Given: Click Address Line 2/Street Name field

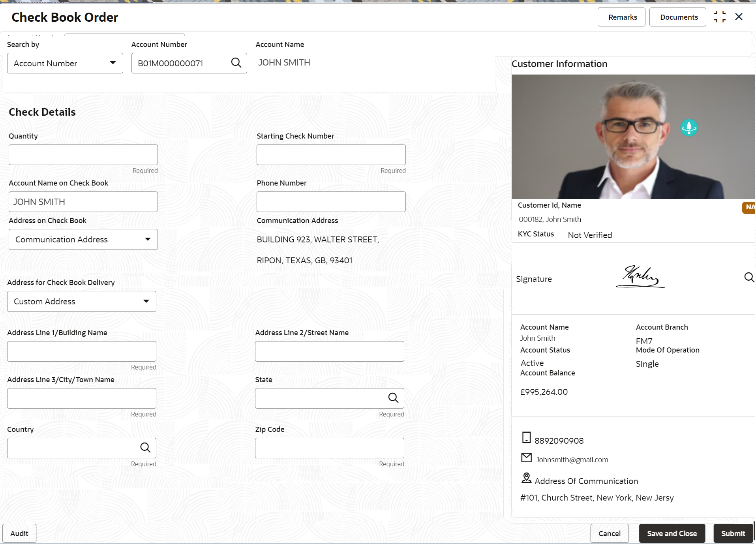Looking at the screenshot, I should tap(330, 351).
